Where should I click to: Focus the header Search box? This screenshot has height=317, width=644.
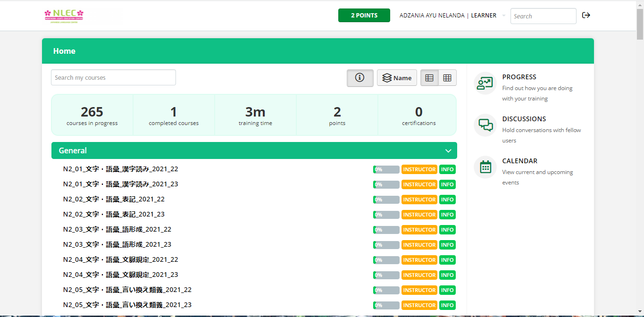click(x=543, y=16)
